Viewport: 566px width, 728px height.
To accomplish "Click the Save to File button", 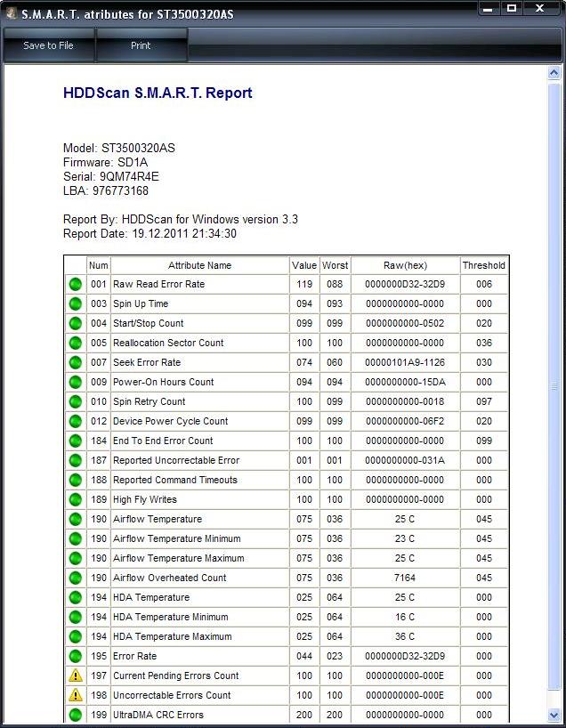I will point(49,45).
